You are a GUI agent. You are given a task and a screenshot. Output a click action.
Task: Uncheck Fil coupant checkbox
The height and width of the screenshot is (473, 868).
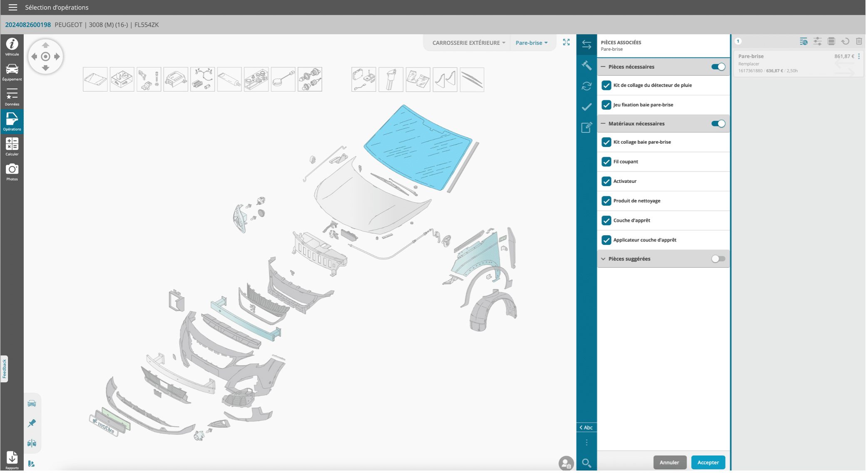[606, 162]
